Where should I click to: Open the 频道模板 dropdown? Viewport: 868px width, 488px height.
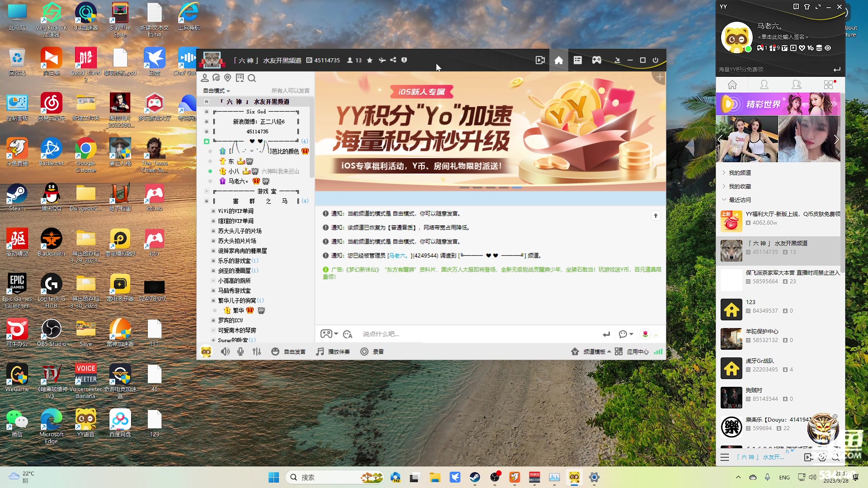(x=591, y=352)
